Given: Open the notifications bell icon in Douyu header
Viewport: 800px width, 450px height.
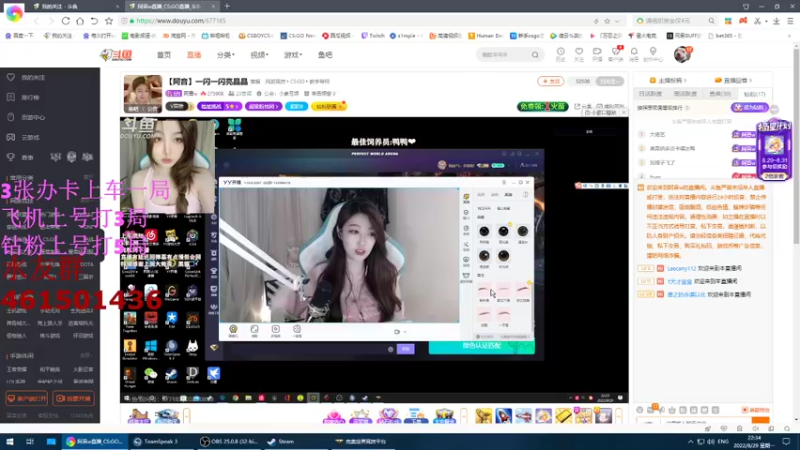Looking at the screenshot, I should point(634,54).
